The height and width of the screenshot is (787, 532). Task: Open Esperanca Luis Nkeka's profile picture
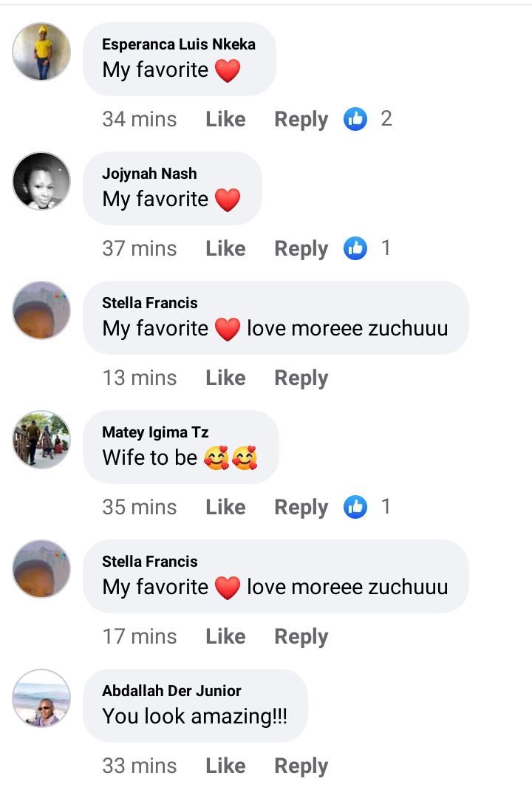(41, 52)
